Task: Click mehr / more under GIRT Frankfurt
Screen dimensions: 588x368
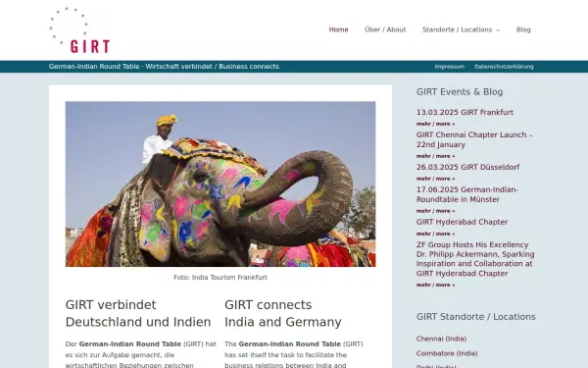Action: (435, 124)
